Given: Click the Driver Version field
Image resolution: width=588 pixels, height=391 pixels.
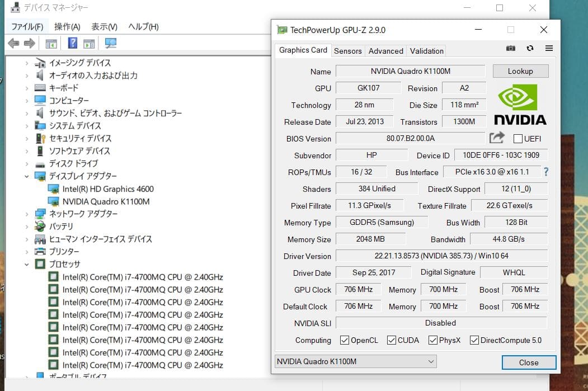Looking at the screenshot, I should (441, 256).
